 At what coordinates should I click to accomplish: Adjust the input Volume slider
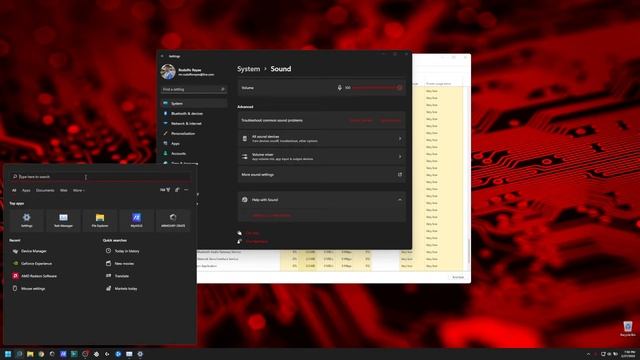[376, 88]
